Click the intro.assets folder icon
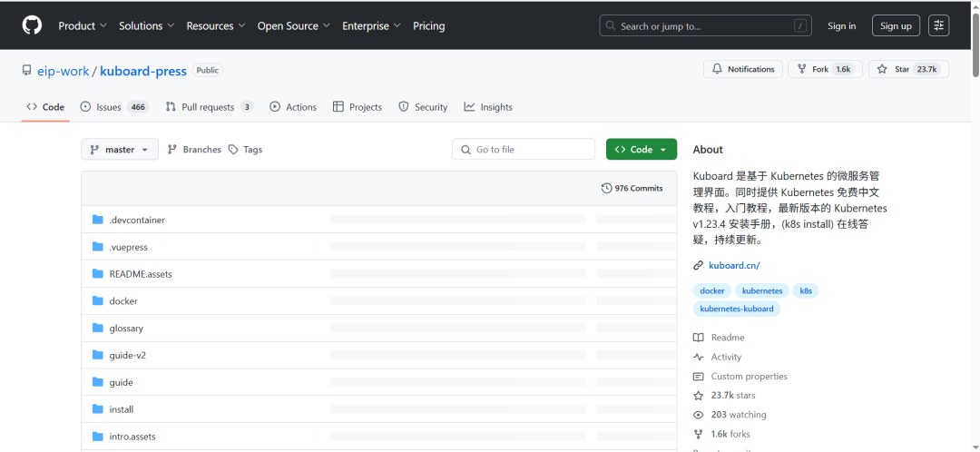Image resolution: width=980 pixels, height=452 pixels. [97, 436]
